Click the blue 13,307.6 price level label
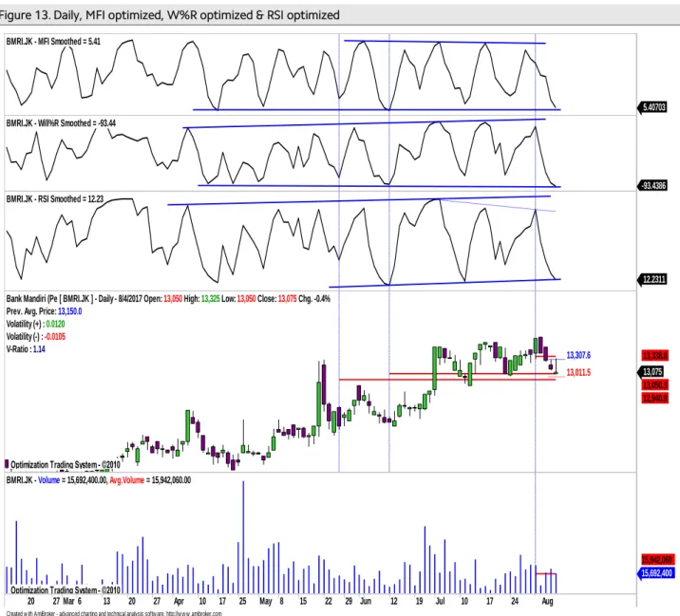Viewport: 680px width, 616px height. point(578,355)
